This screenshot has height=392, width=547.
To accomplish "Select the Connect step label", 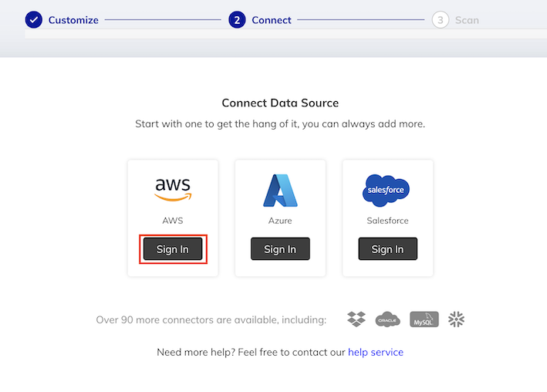I will (272, 20).
